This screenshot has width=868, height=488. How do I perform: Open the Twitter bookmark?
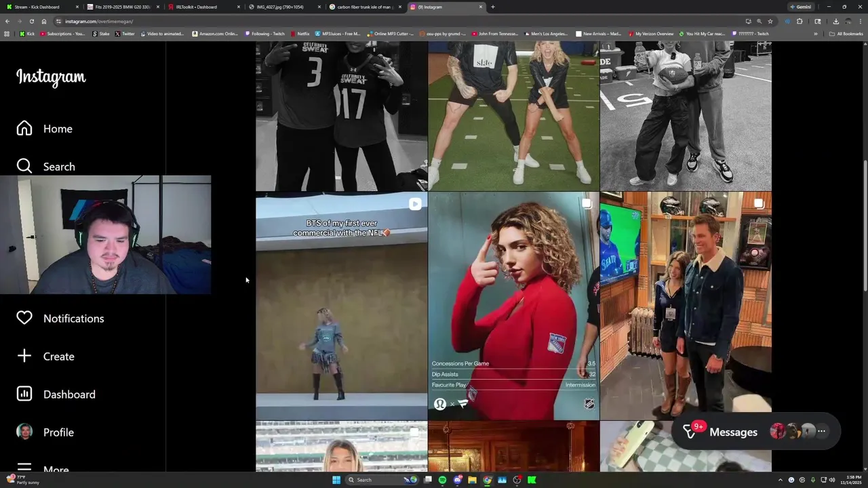point(125,33)
